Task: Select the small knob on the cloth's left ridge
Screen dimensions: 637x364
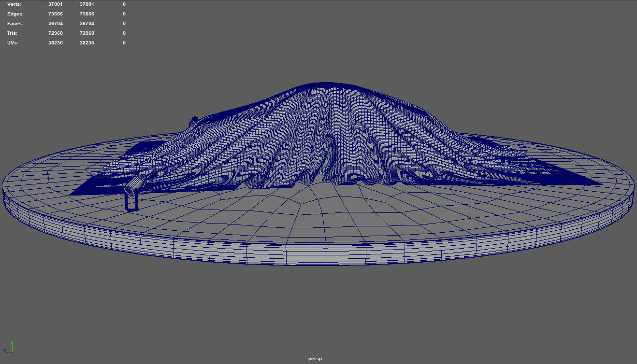Action: [194, 121]
